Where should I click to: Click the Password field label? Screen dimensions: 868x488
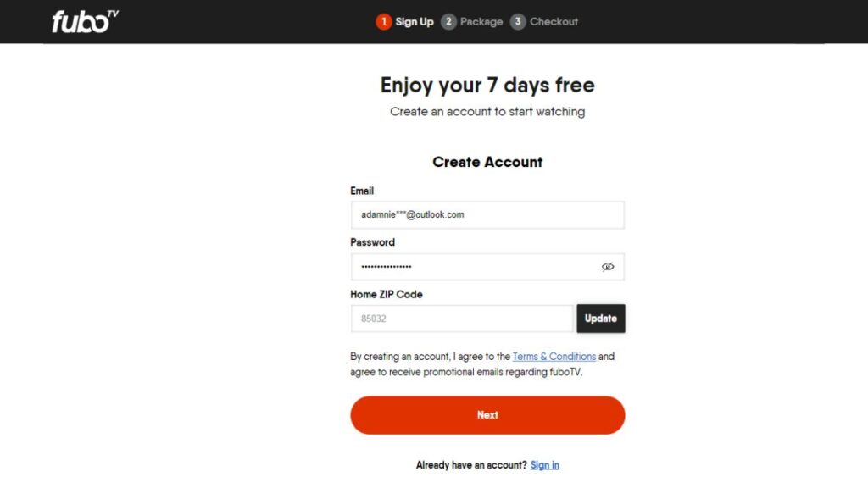pyautogui.click(x=373, y=242)
